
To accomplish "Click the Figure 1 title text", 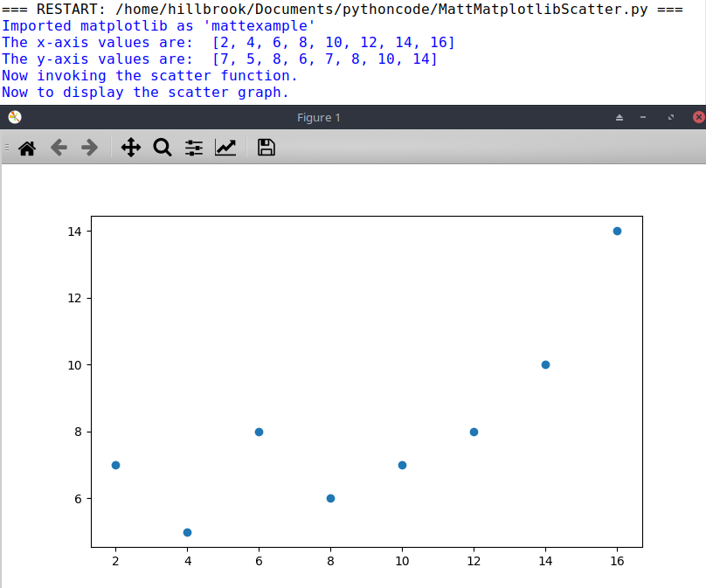I will [x=318, y=117].
